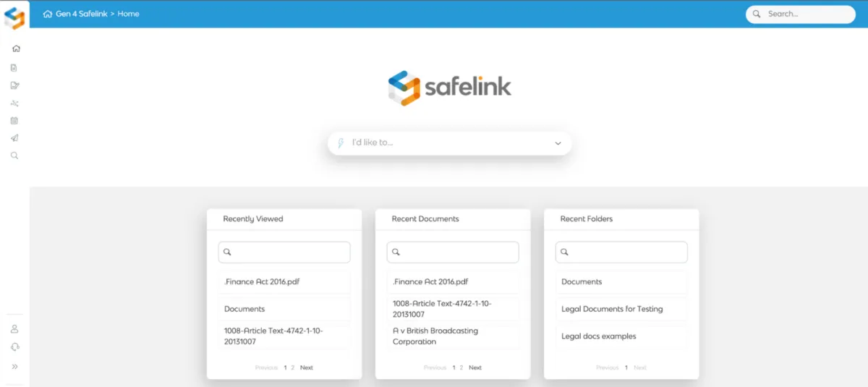Open the calendar icon in the sidebar
This screenshot has height=387, width=868.
coord(14,121)
